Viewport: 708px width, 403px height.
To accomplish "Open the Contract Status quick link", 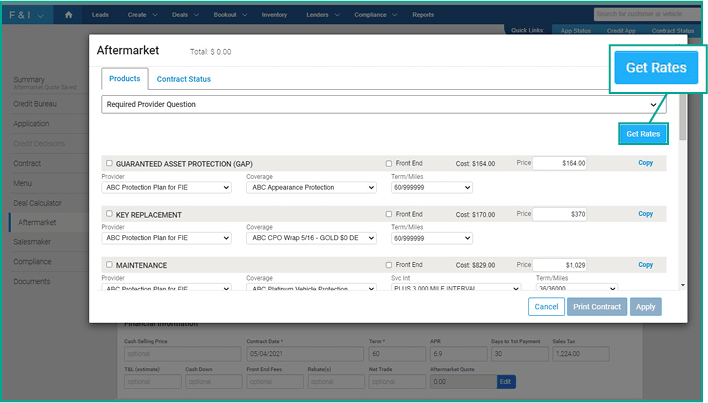I will tap(672, 30).
